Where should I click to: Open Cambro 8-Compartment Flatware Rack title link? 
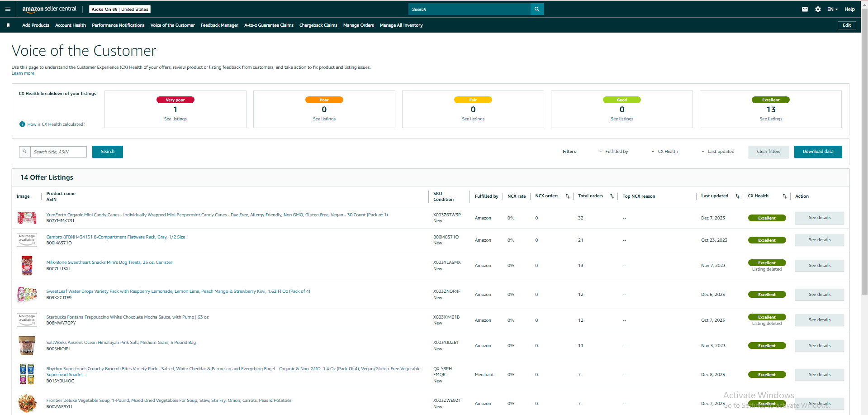[116, 237]
